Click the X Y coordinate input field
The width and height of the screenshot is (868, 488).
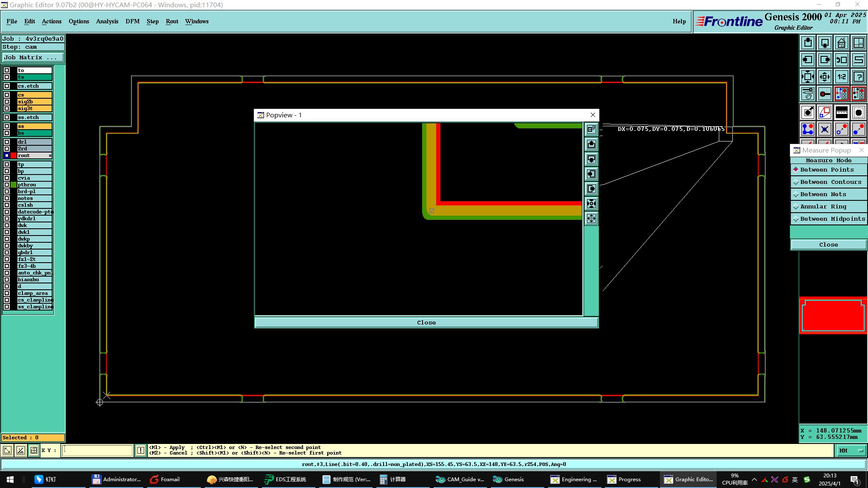point(97,450)
